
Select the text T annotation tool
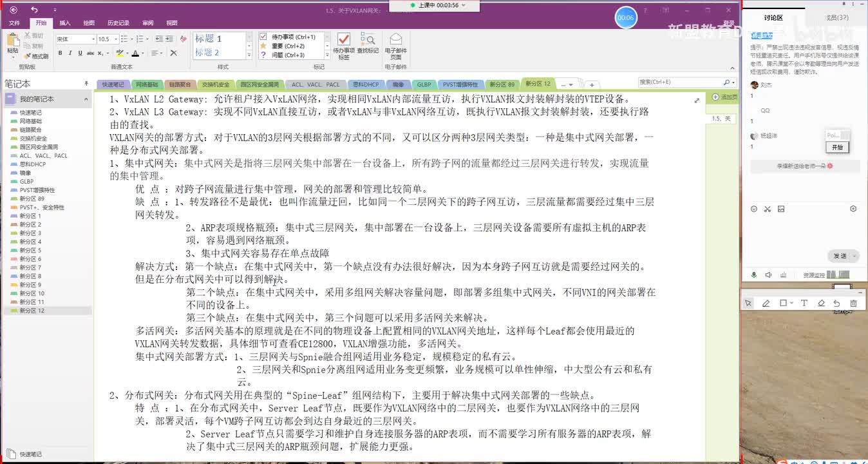point(804,303)
